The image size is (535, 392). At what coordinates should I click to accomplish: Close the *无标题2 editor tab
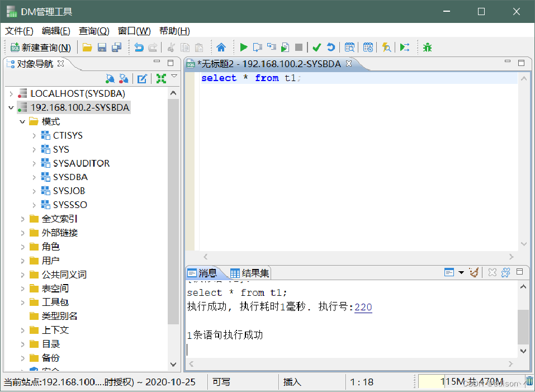coord(349,63)
